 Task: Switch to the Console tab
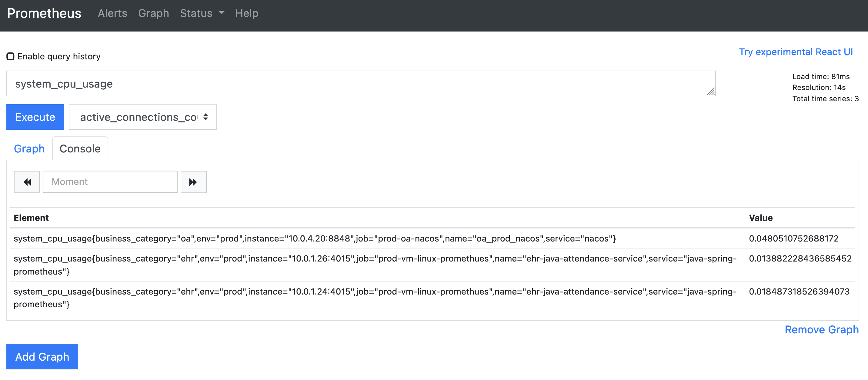80,148
